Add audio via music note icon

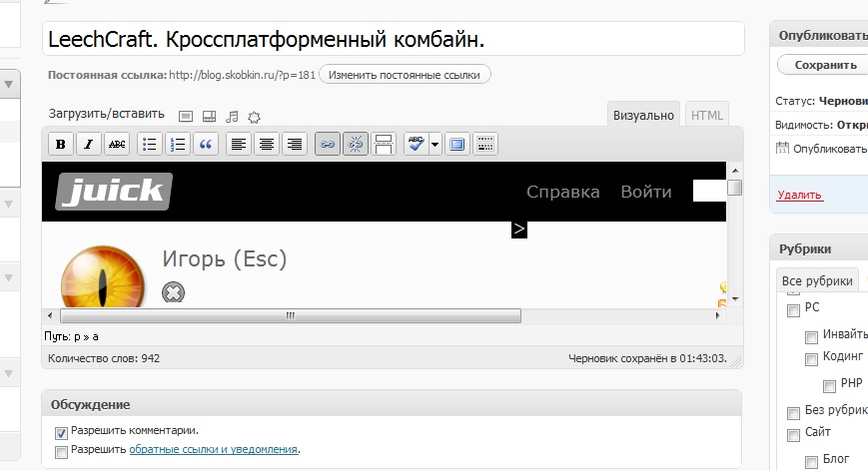[232, 116]
